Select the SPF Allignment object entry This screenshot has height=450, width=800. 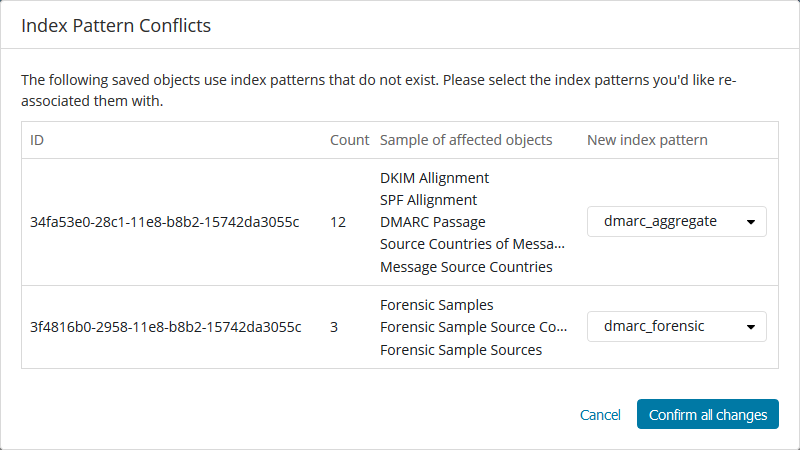click(428, 200)
